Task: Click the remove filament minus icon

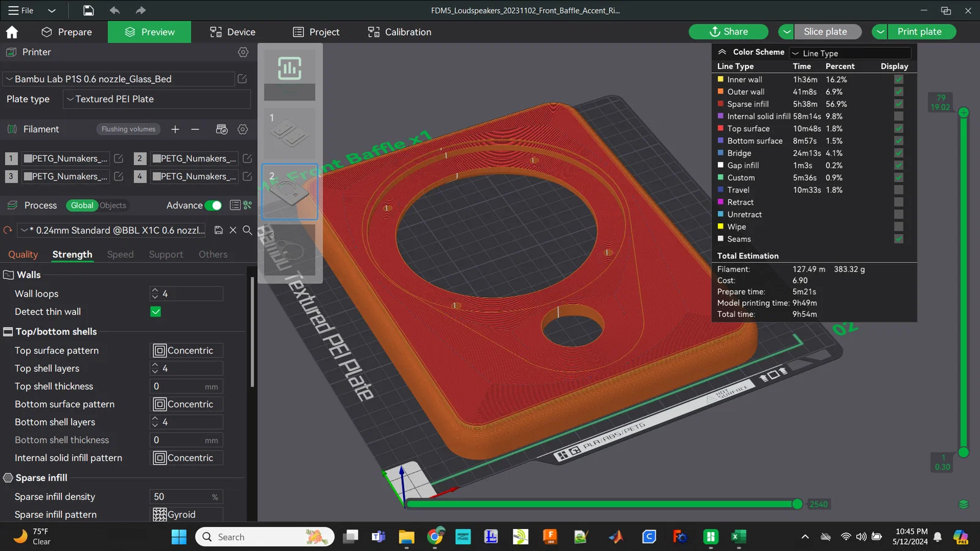Action: 195,129
